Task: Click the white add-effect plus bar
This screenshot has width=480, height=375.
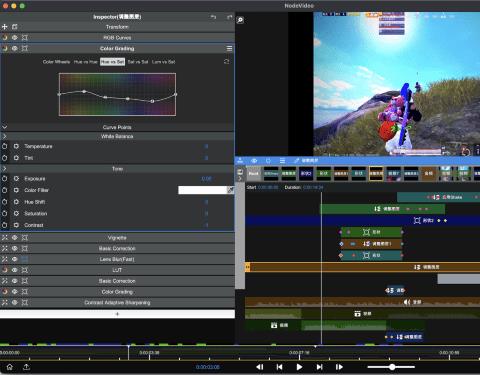Action: 117,314
